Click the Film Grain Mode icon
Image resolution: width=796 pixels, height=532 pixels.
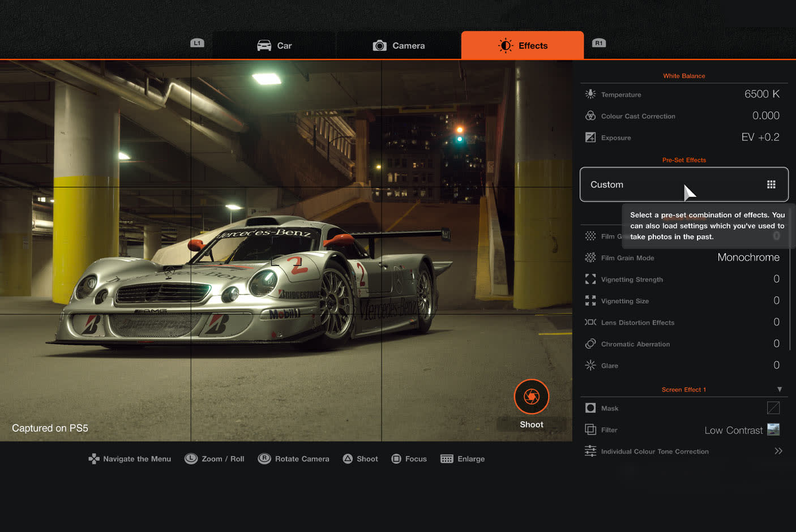(590, 258)
